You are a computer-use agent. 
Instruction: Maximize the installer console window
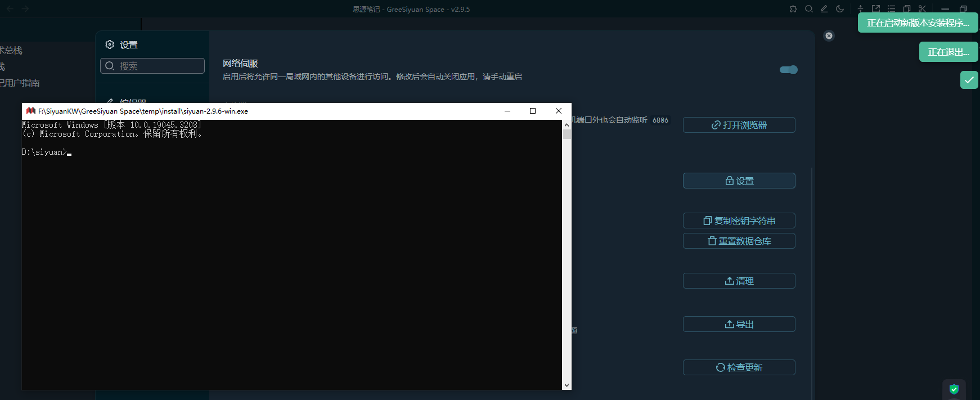point(533,111)
